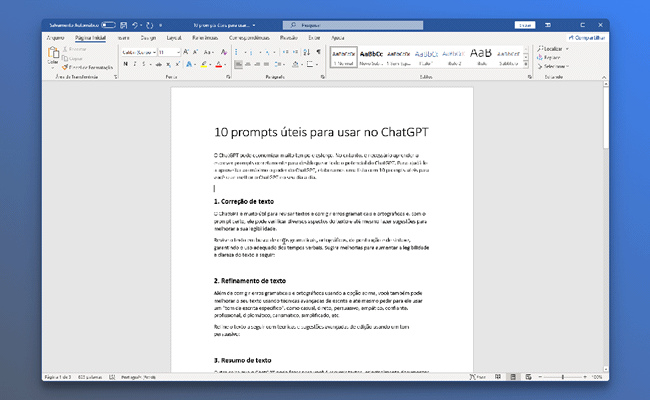Image resolution: width=650 pixels, height=400 pixels.
Task: Open the Quick Access Toolbar customize arrow
Action: [x=161, y=25]
